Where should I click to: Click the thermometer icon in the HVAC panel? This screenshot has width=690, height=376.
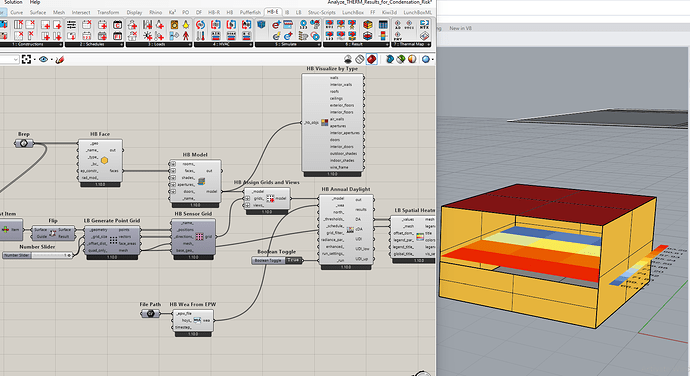201,36
